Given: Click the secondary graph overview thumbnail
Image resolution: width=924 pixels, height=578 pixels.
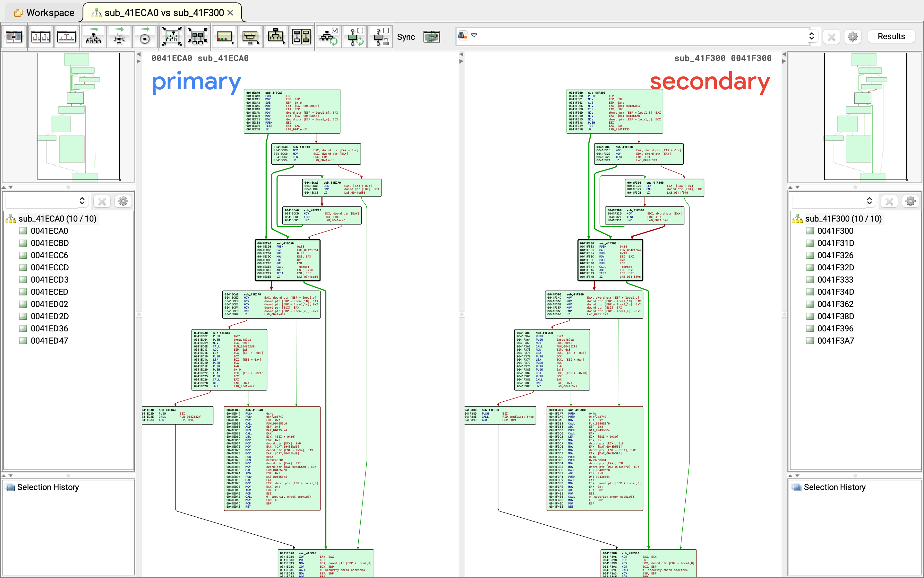Looking at the screenshot, I should [855, 117].
